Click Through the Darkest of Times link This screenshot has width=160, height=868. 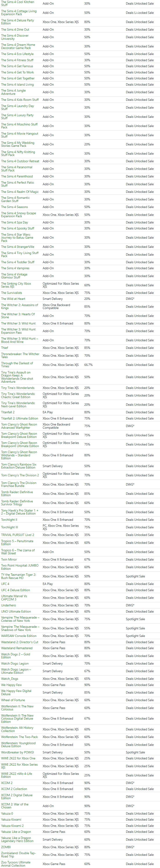click(x=17, y=365)
